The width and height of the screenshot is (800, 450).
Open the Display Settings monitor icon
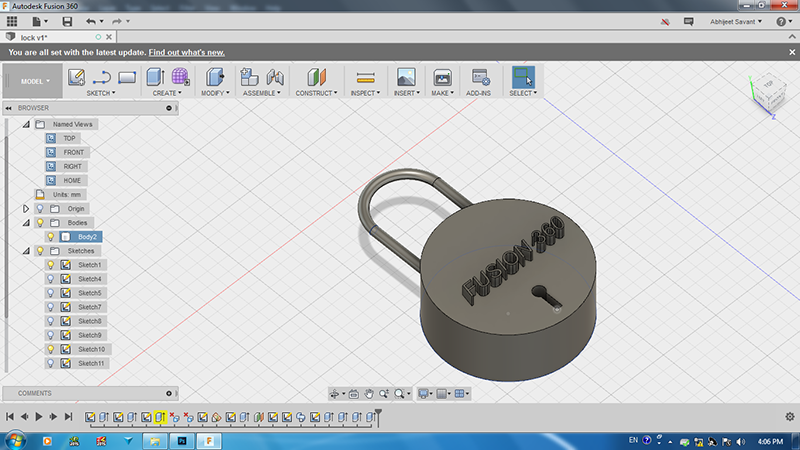tap(423, 393)
